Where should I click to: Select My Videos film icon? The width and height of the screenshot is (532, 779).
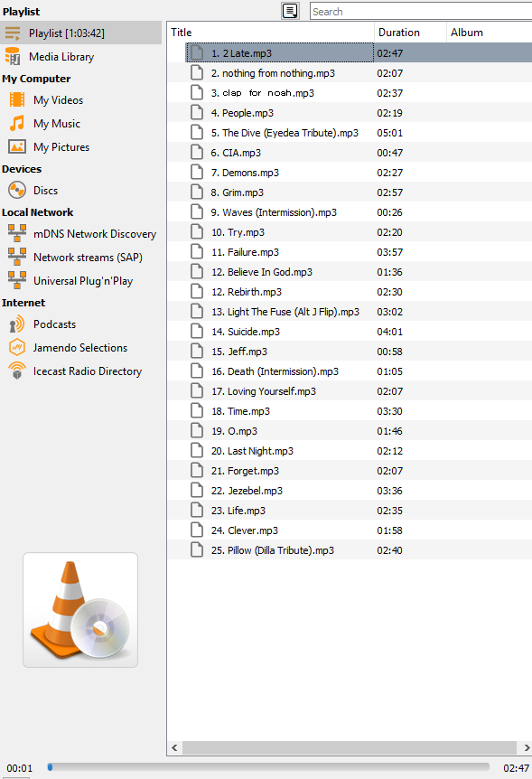coord(17,99)
